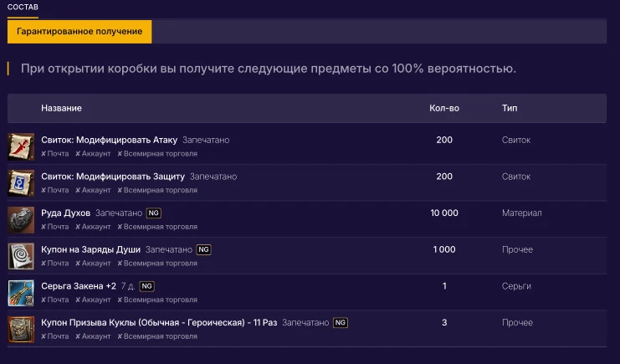Click Прочее type in Купон Призыва Куклы row
The width and height of the screenshot is (620, 364).
(x=517, y=322)
